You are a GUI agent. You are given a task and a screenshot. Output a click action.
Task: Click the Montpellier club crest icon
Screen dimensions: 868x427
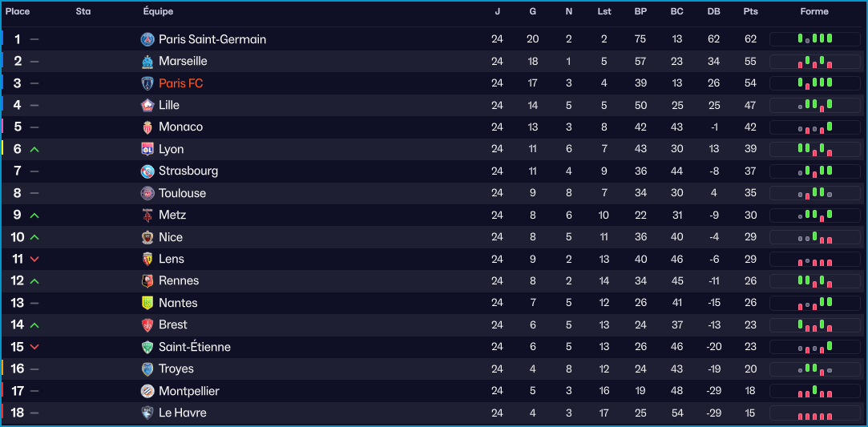pos(147,391)
